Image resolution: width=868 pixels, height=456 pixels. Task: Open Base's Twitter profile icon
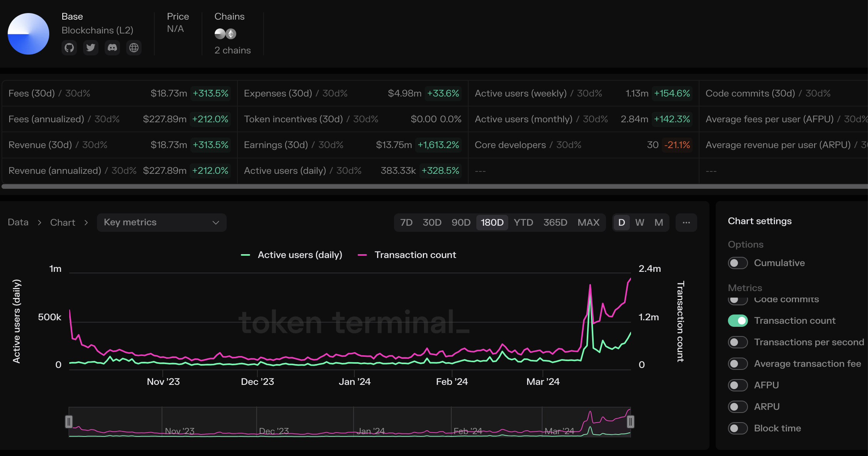point(91,48)
